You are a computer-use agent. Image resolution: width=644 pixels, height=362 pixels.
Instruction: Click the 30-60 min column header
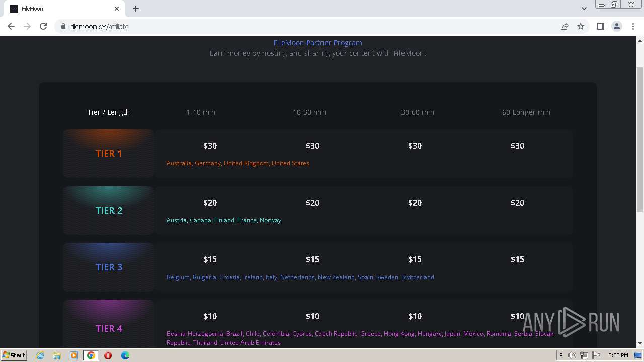coord(418,112)
